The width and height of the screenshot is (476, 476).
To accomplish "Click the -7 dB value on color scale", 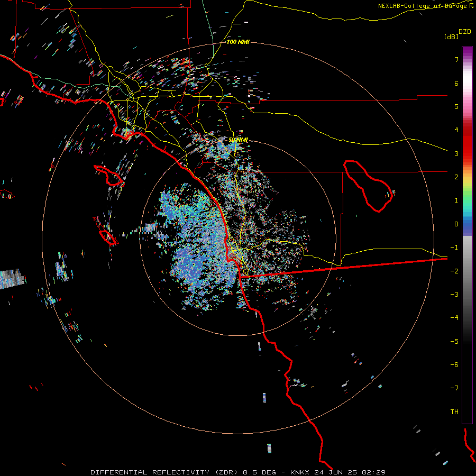I will pyautogui.click(x=454, y=388).
